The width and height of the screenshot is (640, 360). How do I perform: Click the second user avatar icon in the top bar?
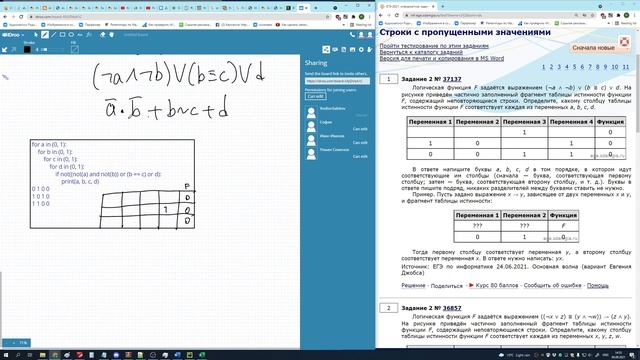pos(370,35)
